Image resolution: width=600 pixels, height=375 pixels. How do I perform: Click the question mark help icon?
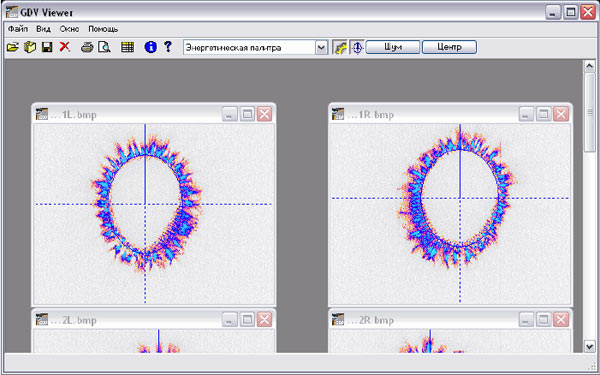point(168,47)
